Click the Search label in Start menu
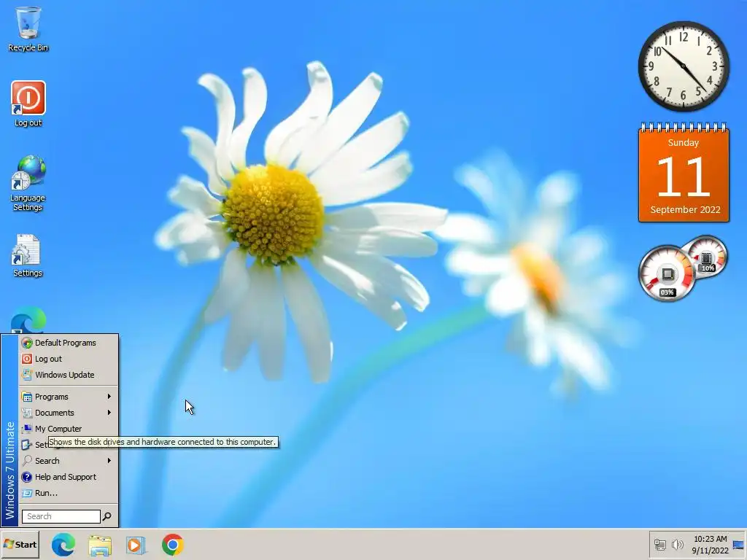747x560 pixels. coord(47,461)
